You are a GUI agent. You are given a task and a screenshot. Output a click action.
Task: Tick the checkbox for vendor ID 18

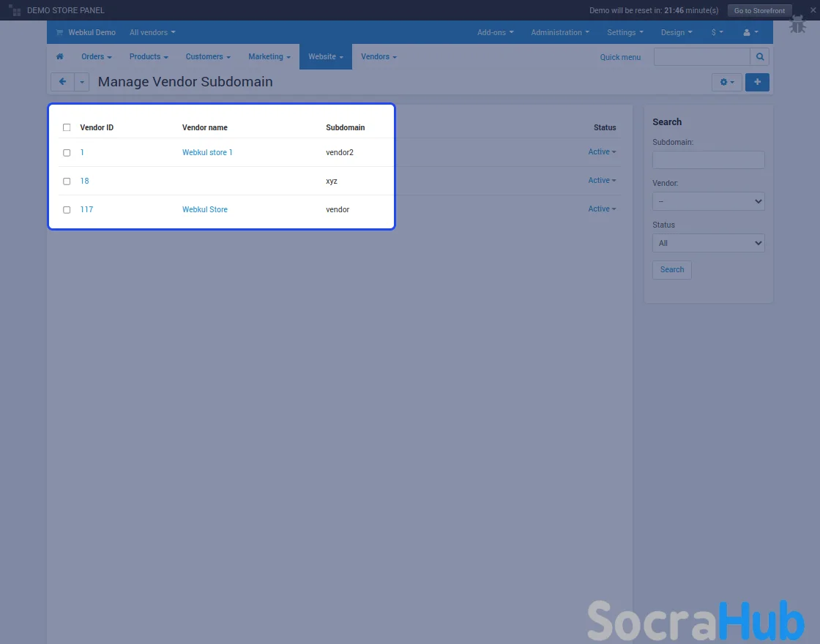click(67, 181)
